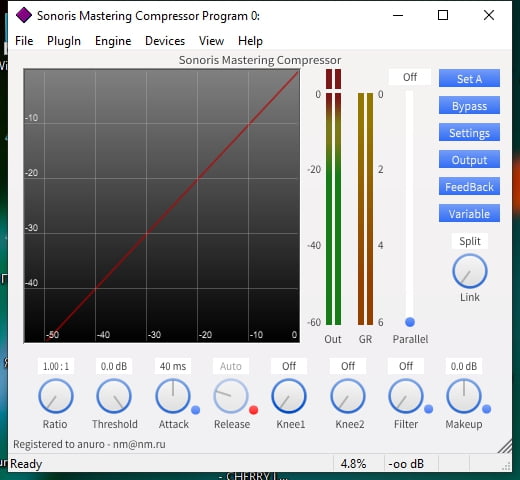The width and height of the screenshot is (520, 480).
Task: Click the Knee2 value field Off
Action: coord(348,366)
